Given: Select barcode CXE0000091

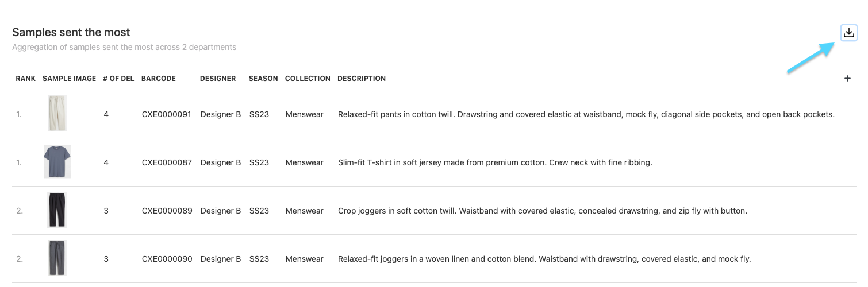Looking at the screenshot, I should [x=167, y=114].
